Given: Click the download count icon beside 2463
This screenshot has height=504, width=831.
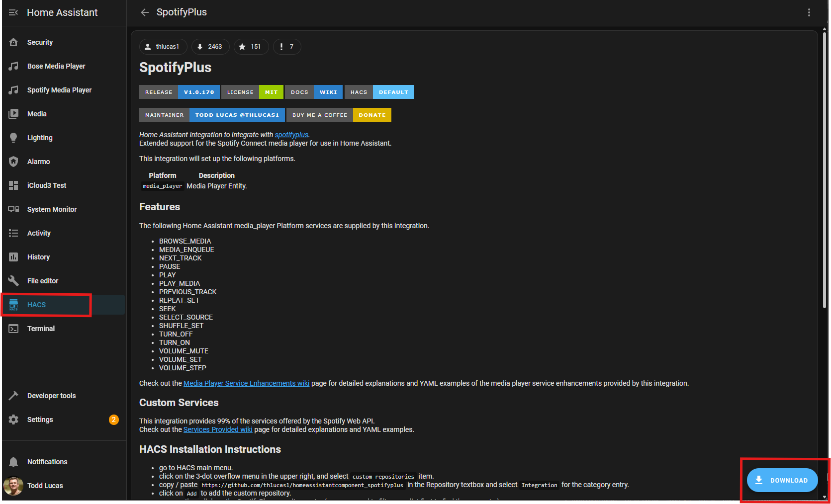Looking at the screenshot, I should (200, 47).
